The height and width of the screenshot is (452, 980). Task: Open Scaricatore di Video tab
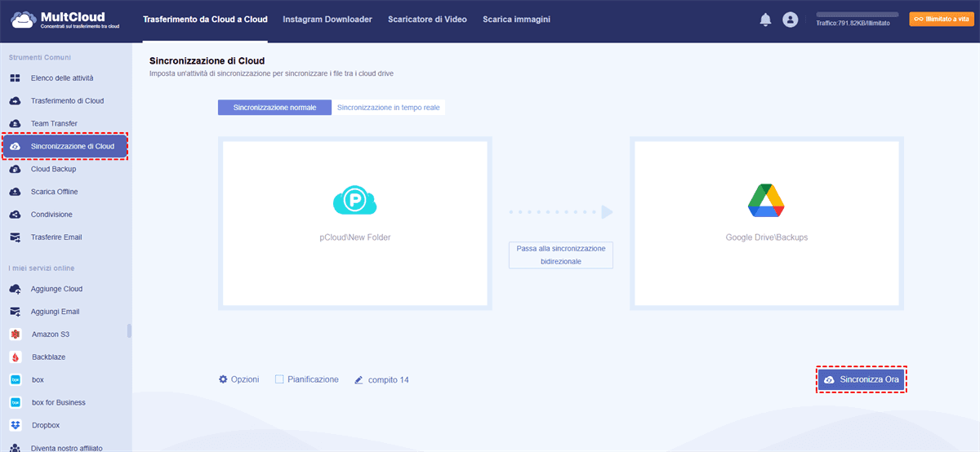[x=427, y=20]
